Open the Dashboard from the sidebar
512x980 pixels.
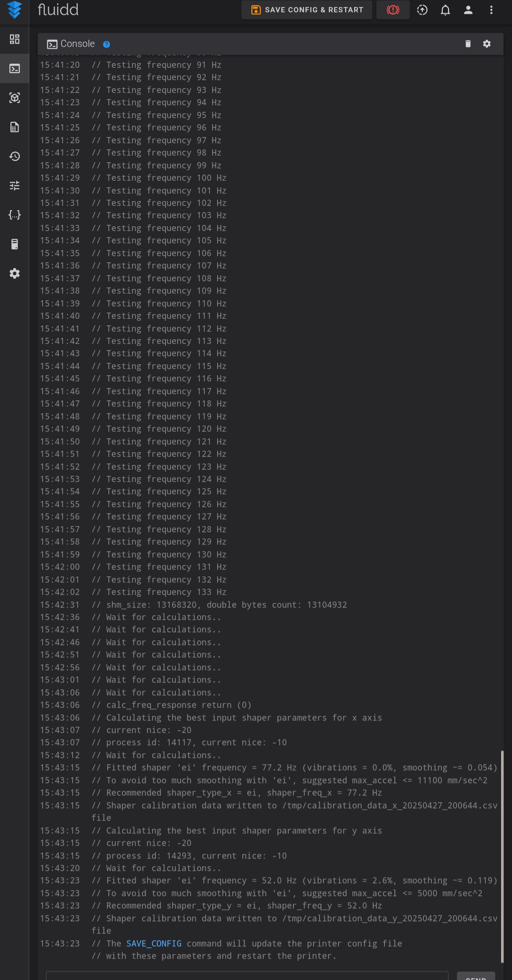point(15,39)
